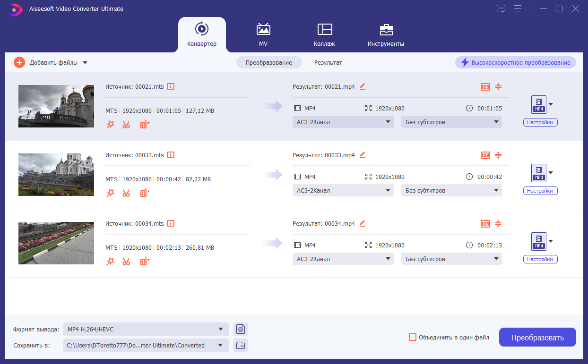
Task: Click Настройки button for 00034.mp4
Action: 540,259
